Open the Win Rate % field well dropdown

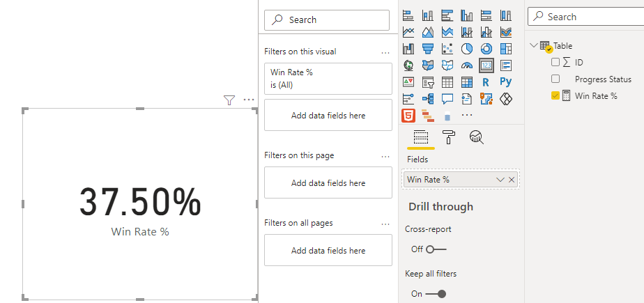pyautogui.click(x=500, y=180)
